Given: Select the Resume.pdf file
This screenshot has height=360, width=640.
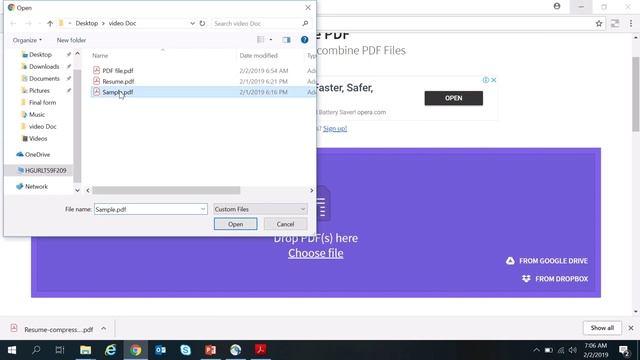Looking at the screenshot, I should [x=118, y=81].
